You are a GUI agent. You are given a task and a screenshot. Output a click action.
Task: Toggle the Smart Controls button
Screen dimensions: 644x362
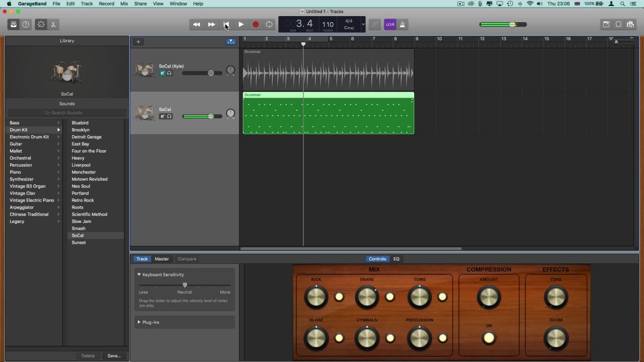(x=41, y=24)
